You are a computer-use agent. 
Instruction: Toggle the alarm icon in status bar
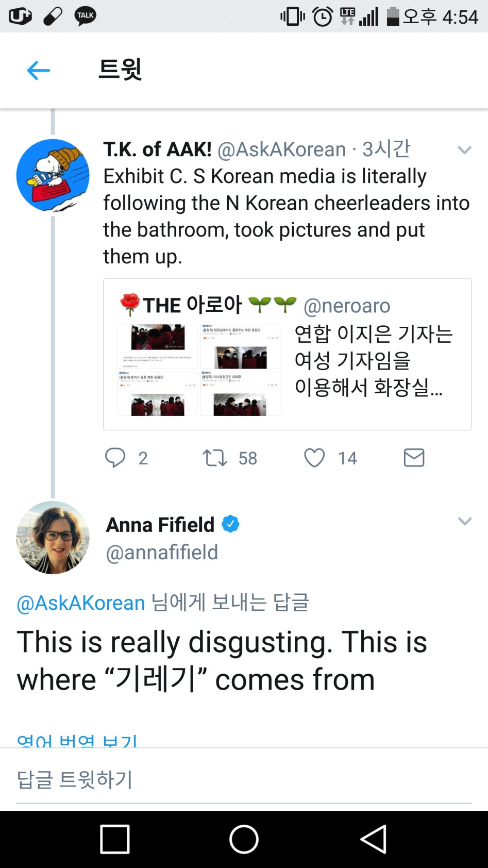pos(322,16)
